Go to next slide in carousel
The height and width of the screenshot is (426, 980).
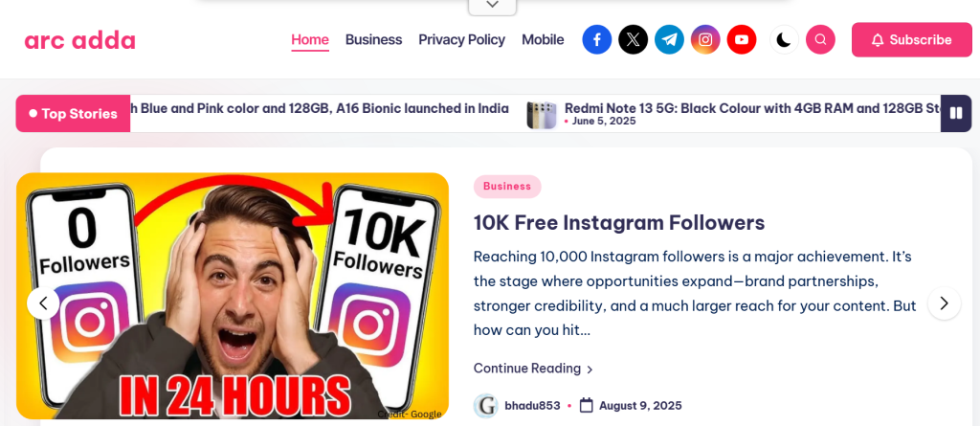coord(945,303)
